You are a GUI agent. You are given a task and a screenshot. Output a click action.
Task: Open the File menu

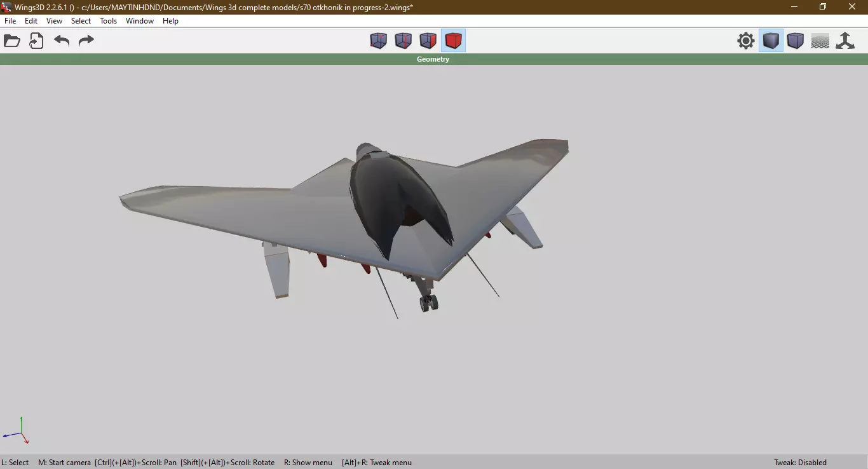point(10,21)
